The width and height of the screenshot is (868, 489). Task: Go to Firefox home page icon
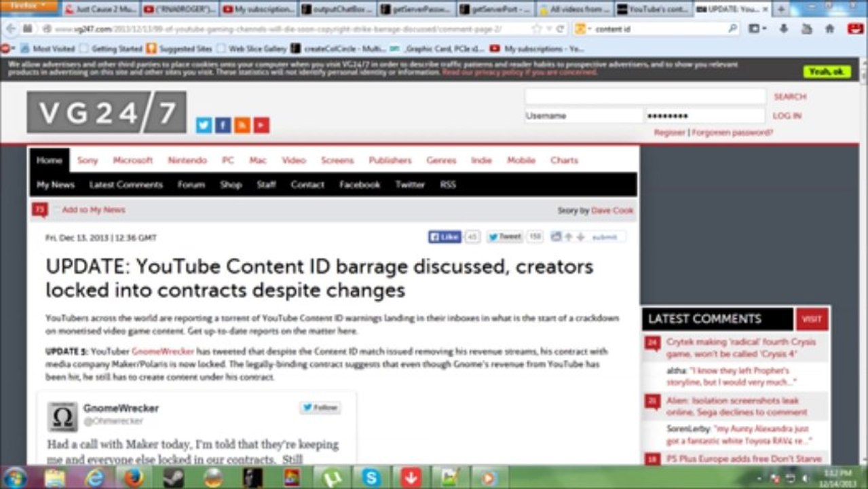tap(829, 29)
